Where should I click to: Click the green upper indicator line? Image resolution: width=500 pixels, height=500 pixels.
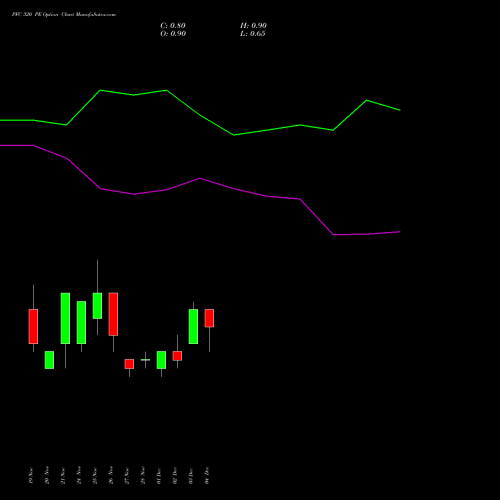click(x=200, y=115)
